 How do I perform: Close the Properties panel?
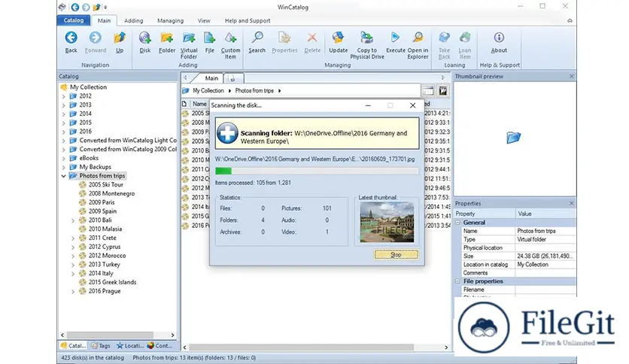571,203
